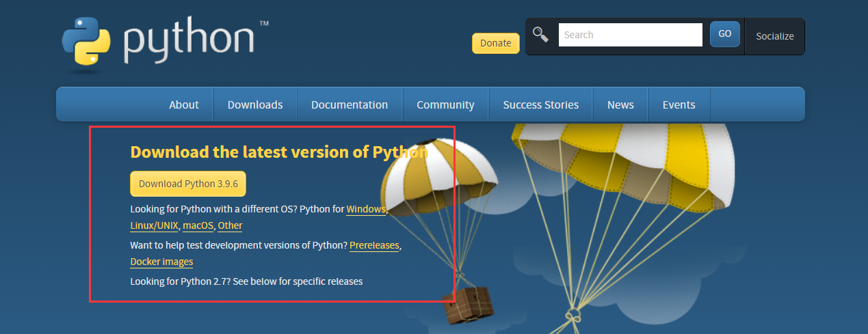Open the Events menu

click(x=679, y=105)
